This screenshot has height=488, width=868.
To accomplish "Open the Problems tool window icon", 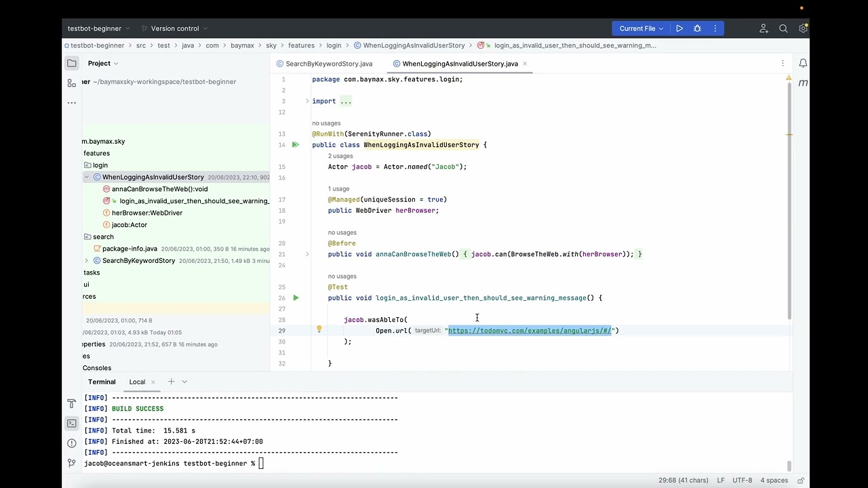I will (x=71, y=443).
